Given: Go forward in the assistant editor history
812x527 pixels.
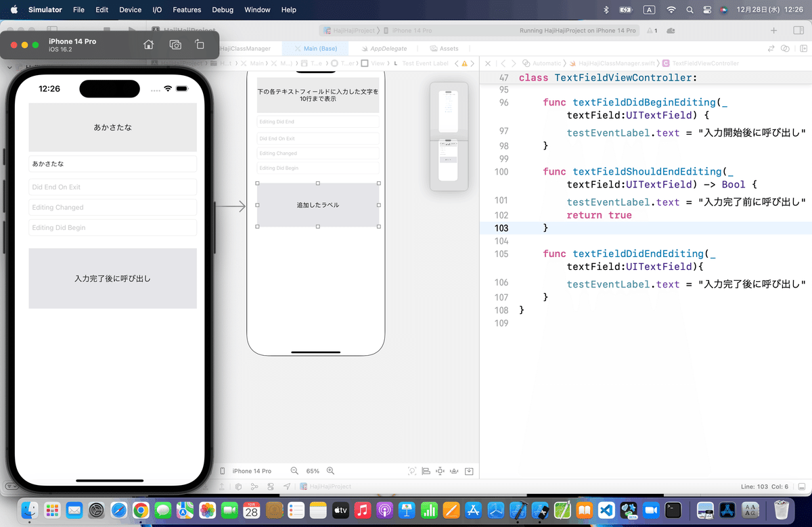Looking at the screenshot, I should pos(514,63).
